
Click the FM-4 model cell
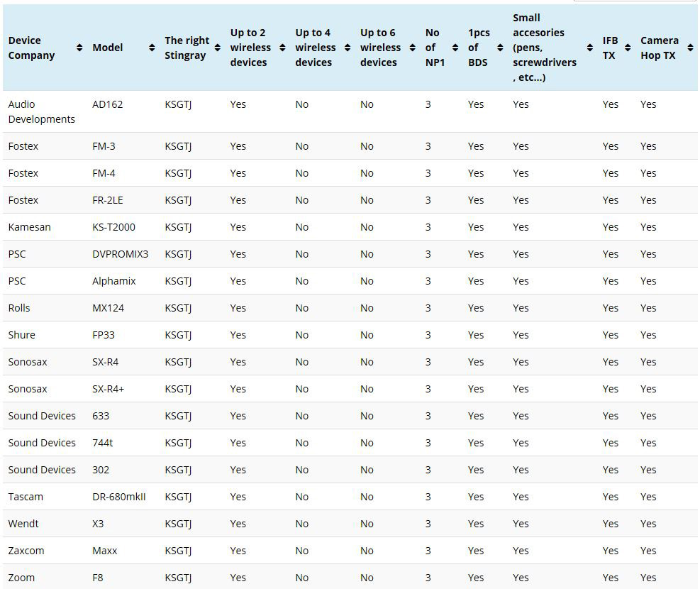[x=104, y=173]
